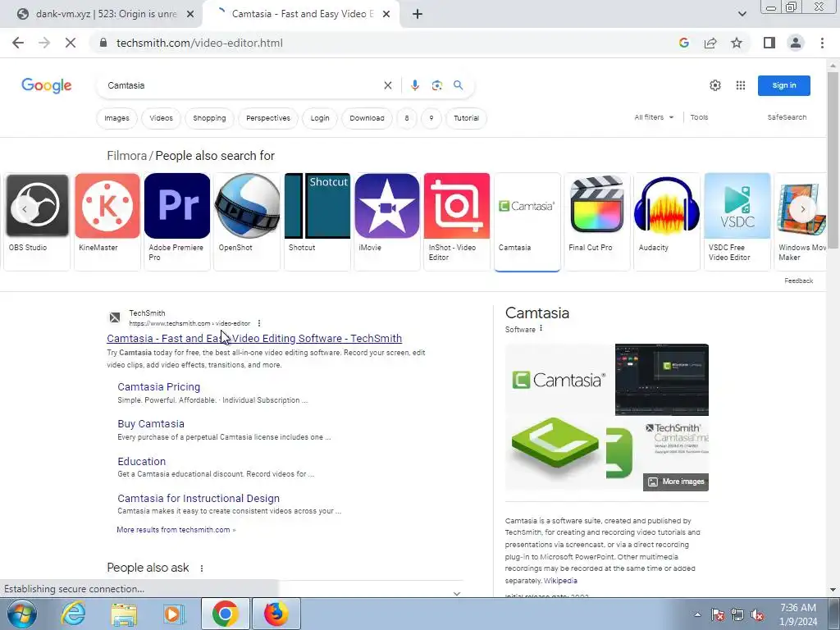The image size is (840, 630).
Task: Expand the All filters dropdown
Action: [654, 117]
